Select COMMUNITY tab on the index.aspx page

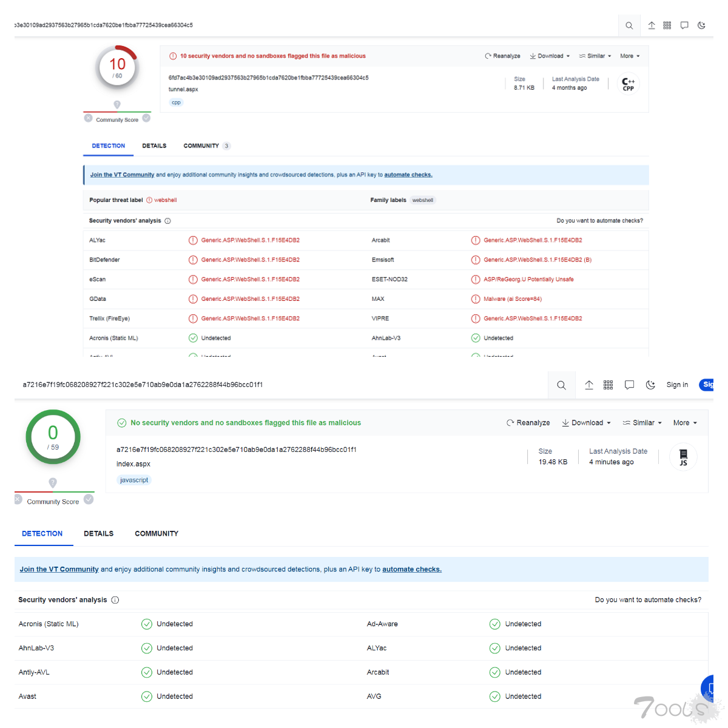[x=157, y=534]
